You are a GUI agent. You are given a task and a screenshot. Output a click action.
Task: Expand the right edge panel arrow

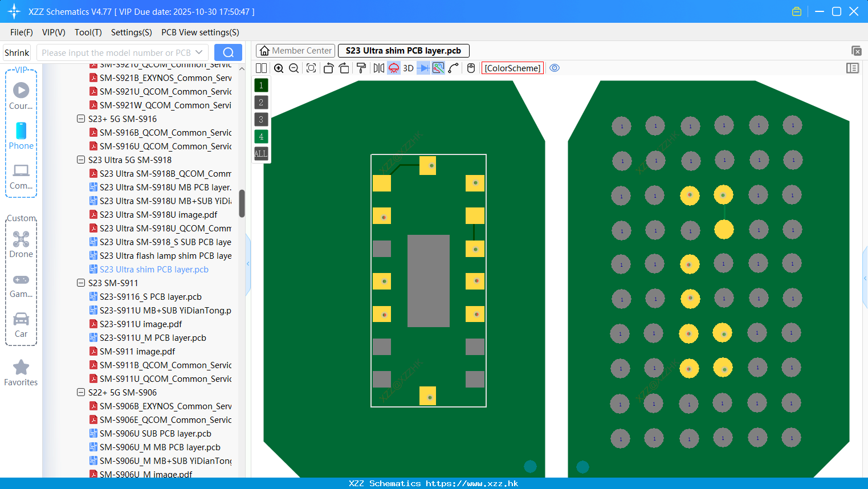coord(865,278)
